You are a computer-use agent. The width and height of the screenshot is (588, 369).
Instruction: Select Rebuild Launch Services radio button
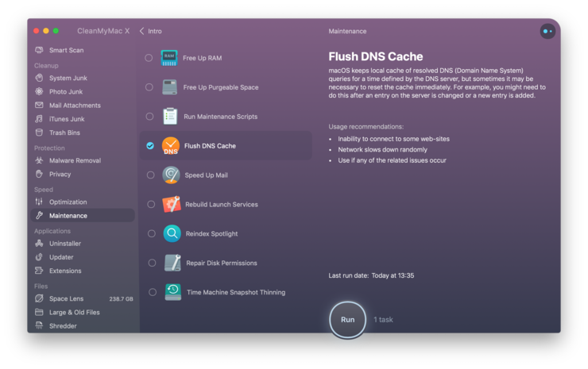151,204
